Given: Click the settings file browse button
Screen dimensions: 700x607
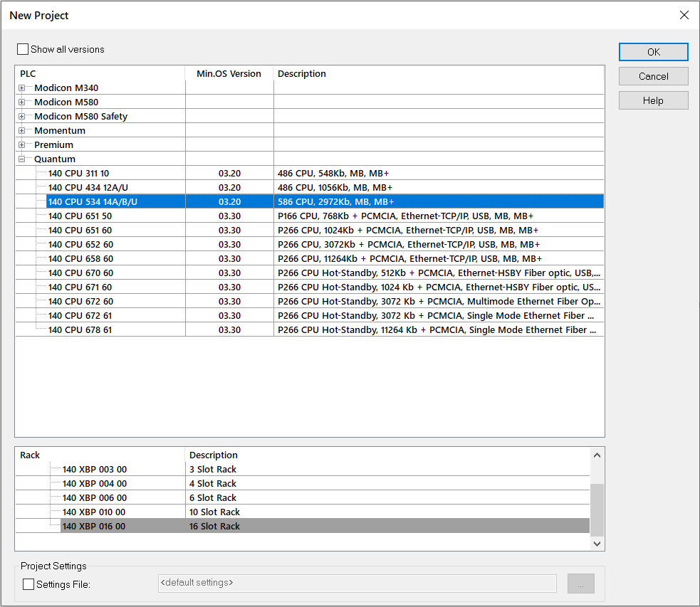Looking at the screenshot, I should [x=581, y=584].
